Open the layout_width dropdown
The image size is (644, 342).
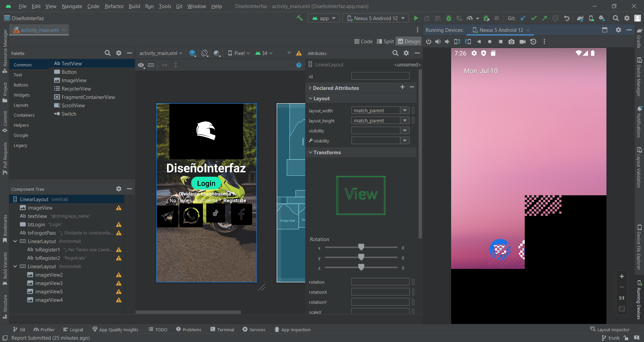405,110
